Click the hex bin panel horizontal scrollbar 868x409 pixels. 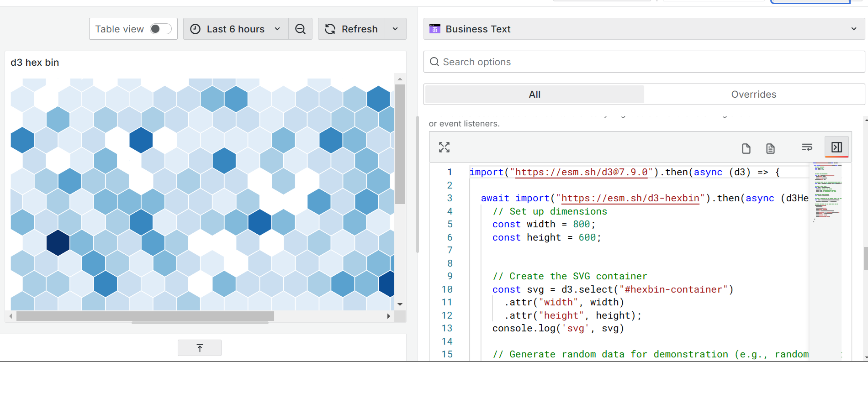145,316
